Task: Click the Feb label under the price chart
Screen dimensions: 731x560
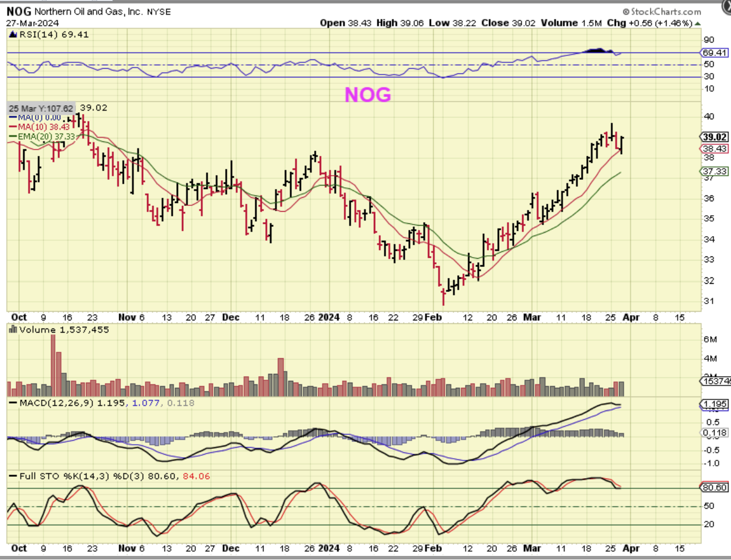Action: pyautogui.click(x=433, y=318)
